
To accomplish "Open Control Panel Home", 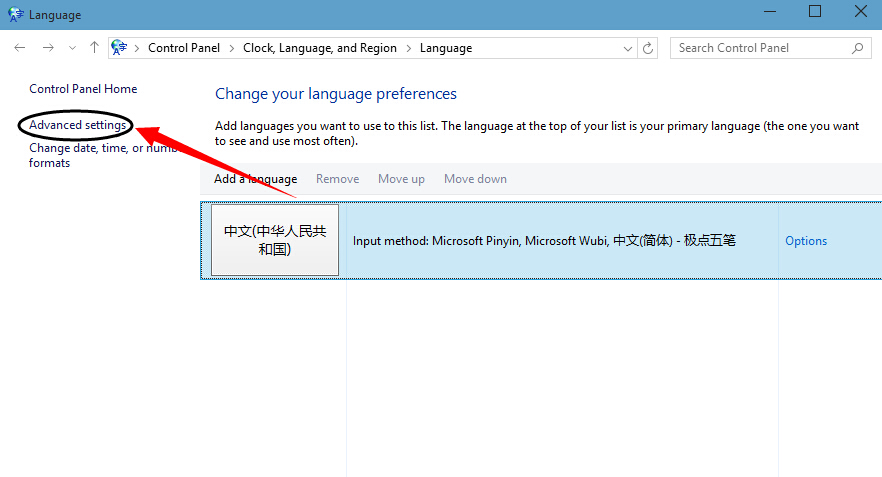I will [83, 89].
